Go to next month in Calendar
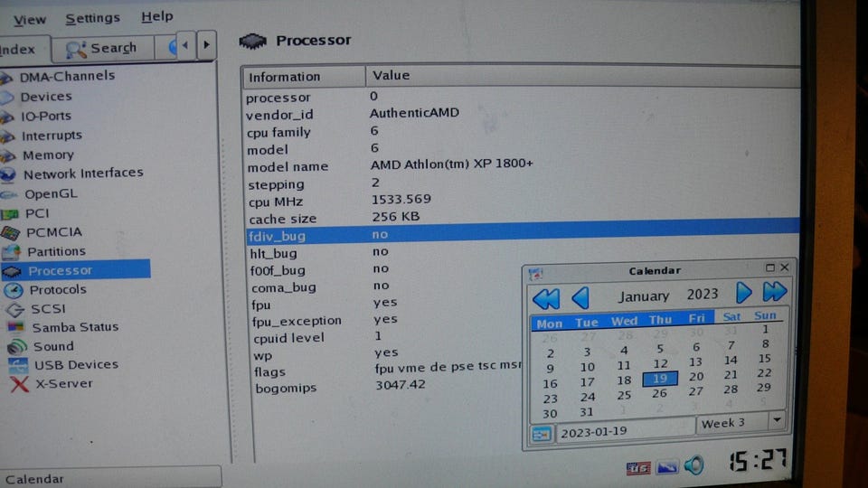868x488 pixels. [x=743, y=292]
